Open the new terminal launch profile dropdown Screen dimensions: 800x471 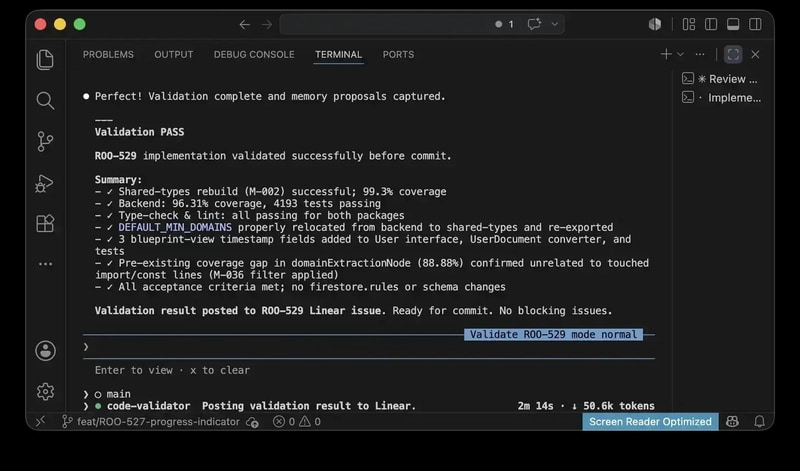(x=680, y=54)
